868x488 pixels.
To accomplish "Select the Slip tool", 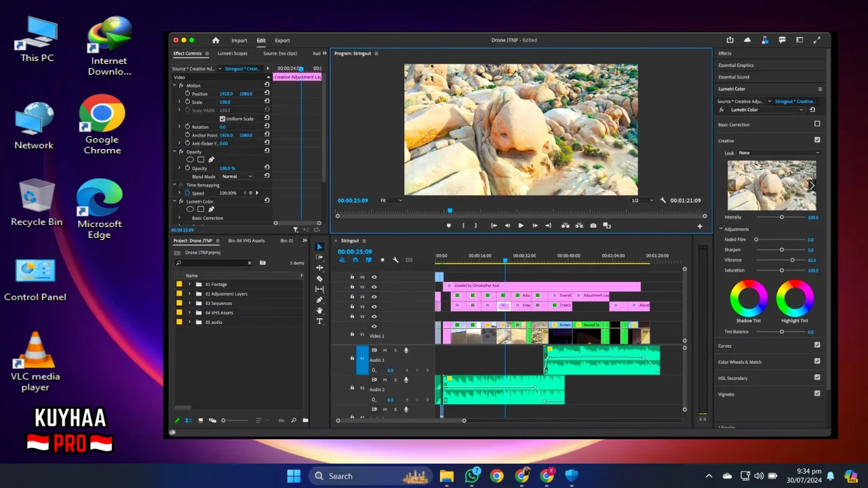I will [x=319, y=289].
